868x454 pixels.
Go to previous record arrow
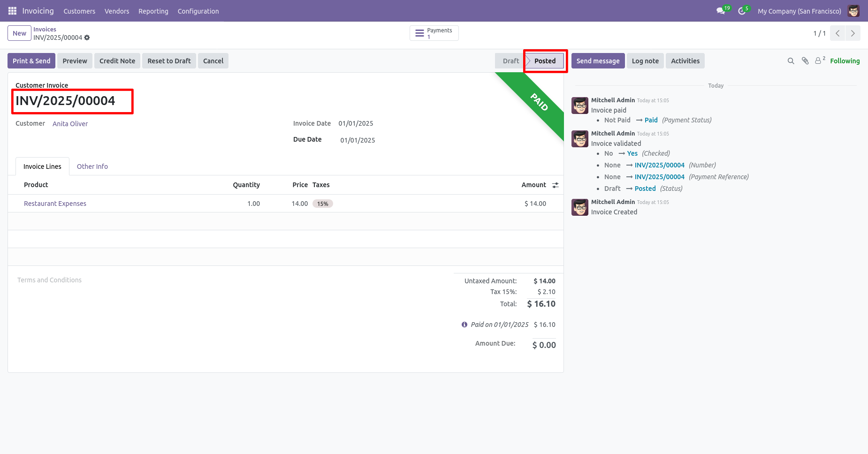coord(838,33)
